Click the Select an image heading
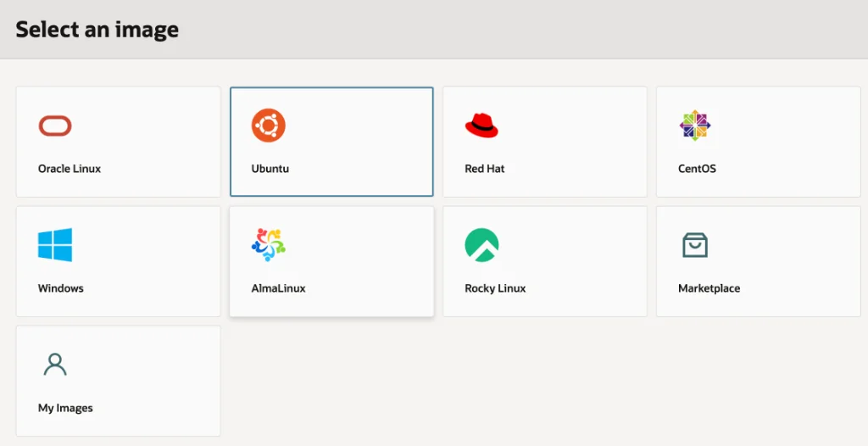Image resolution: width=868 pixels, height=446 pixels. 97,30
